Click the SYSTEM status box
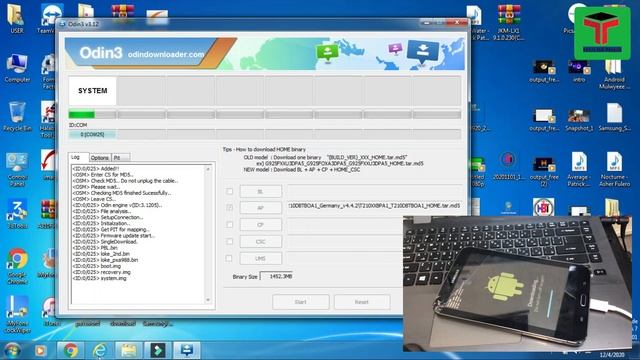Viewport: 640px width, 360px height. click(x=92, y=91)
